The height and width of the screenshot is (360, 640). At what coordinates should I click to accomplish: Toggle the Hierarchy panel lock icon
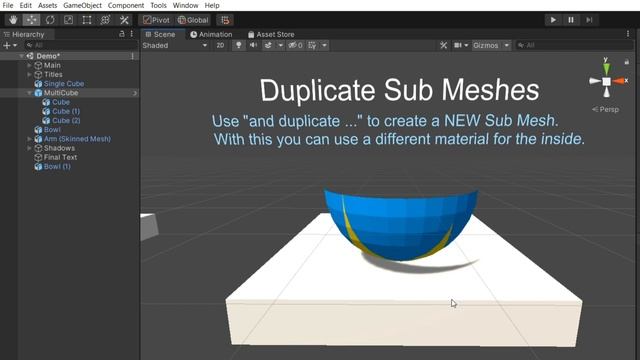point(122,34)
